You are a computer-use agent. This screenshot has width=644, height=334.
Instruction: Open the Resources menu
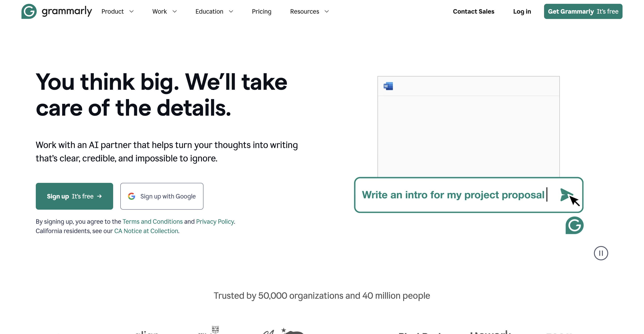[x=305, y=11]
